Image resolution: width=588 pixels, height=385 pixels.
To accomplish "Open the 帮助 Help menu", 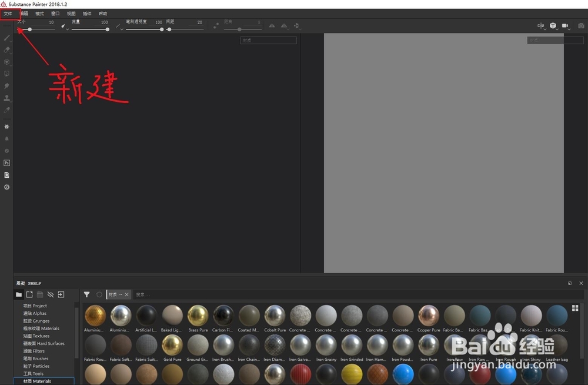I will click(103, 14).
